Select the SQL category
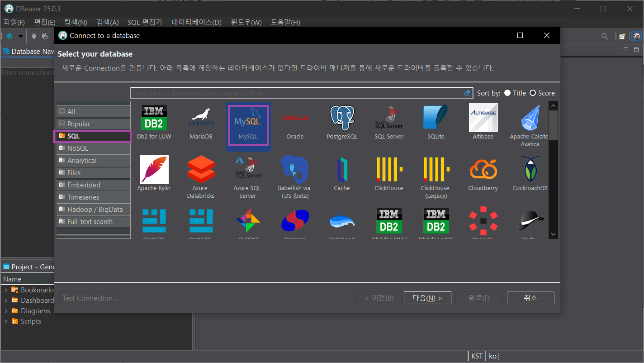The width and height of the screenshot is (644, 363). (93, 136)
